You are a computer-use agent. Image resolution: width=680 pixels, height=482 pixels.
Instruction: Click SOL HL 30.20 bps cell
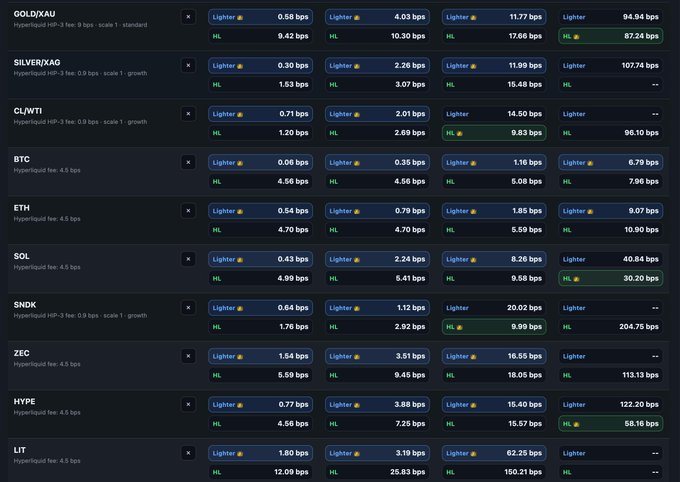[611, 278]
